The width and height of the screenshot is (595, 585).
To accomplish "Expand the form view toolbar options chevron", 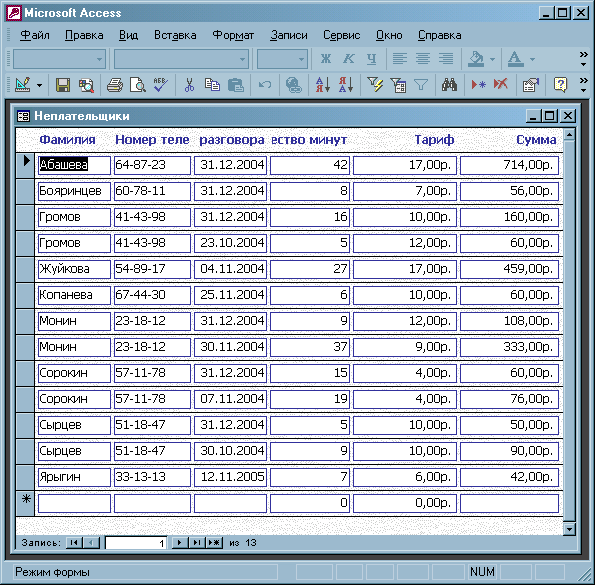I will pos(584,85).
